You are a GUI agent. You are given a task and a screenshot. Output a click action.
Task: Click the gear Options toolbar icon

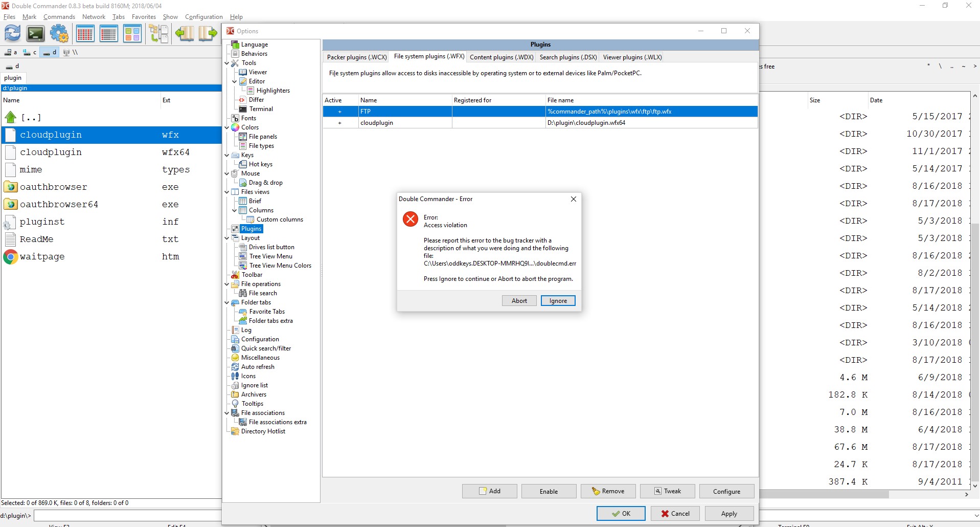pos(59,34)
